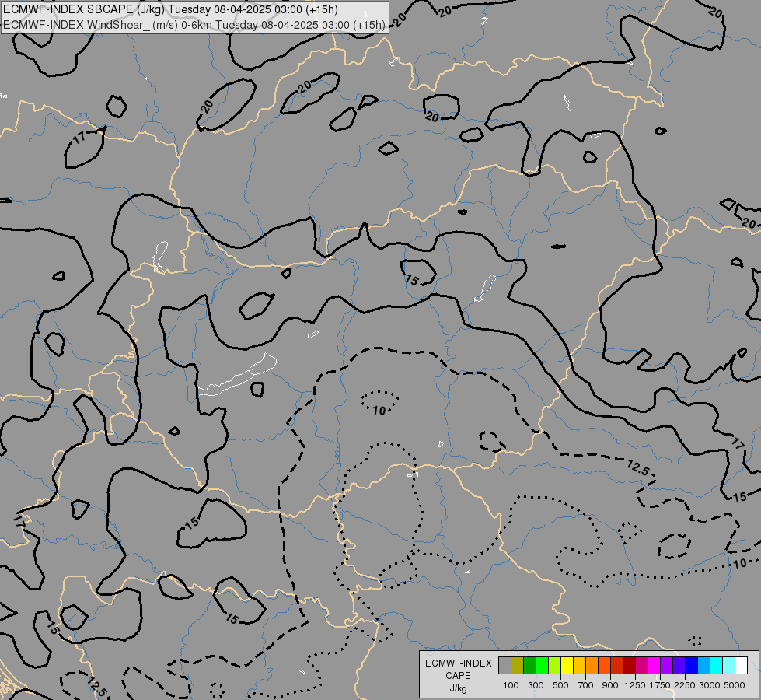Click the 15 label on the small contour north of center
Viewport: 761px width, 700px height.
click(x=411, y=280)
